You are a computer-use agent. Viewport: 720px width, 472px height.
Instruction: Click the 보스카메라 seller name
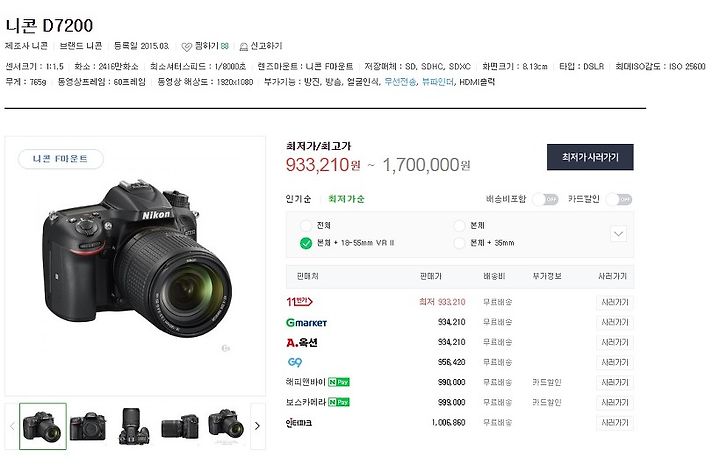305,402
